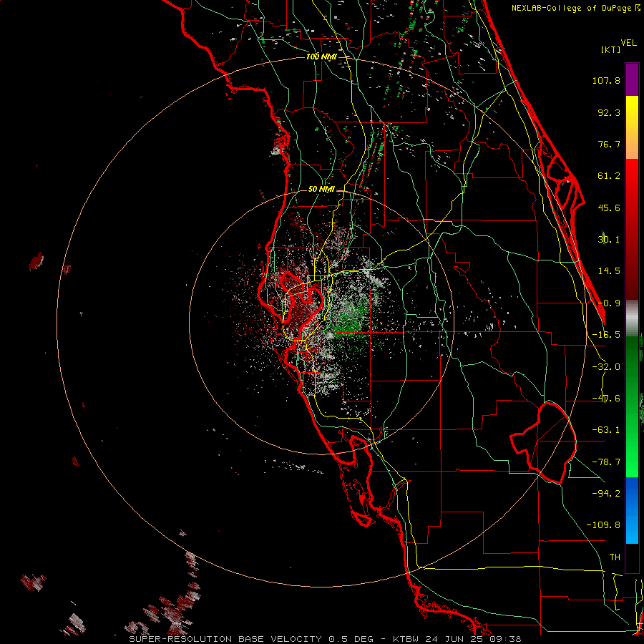Click the -94.2 velocity scale value
Screen dimensions: 644x644
pos(606,493)
